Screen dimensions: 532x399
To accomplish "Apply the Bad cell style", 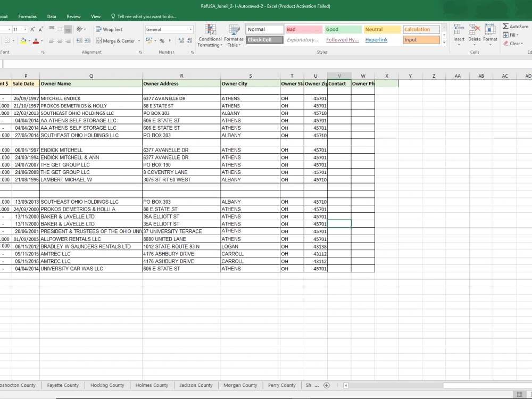I will coord(304,29).
